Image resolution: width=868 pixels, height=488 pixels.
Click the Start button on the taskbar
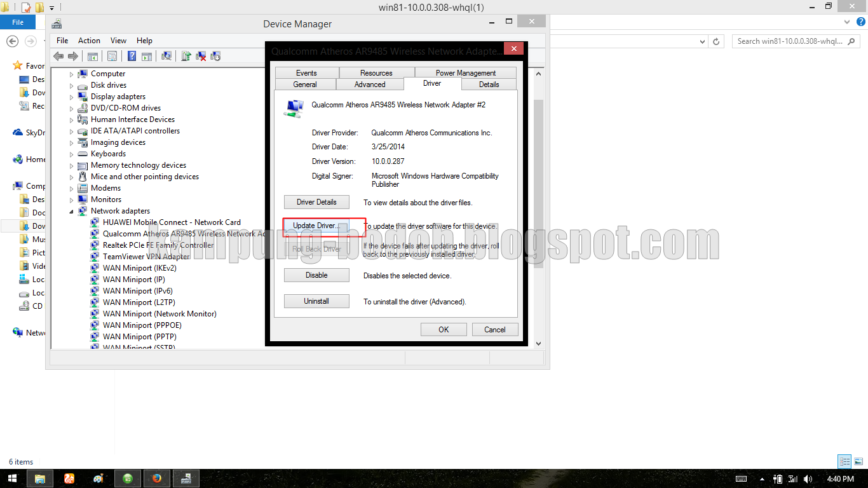coord(13,478)
